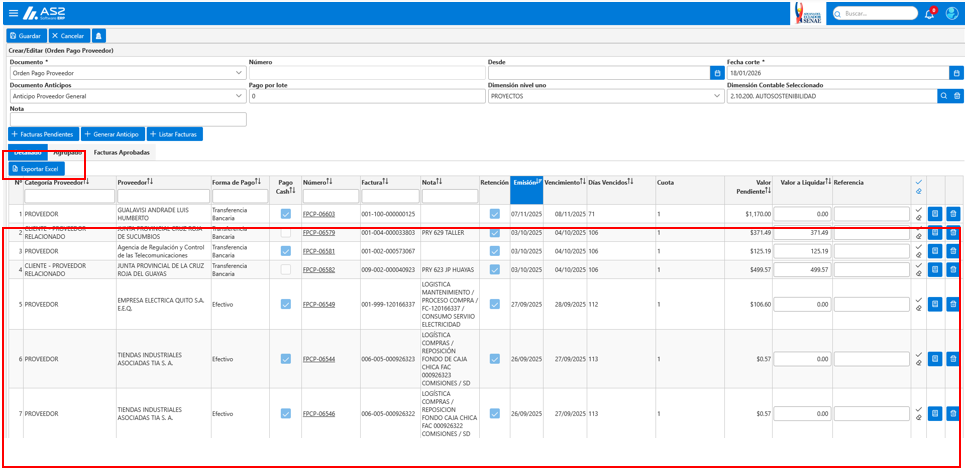Clear Dimensión Contable with trash icon
The image size is (965, 472).
[956, 96]
